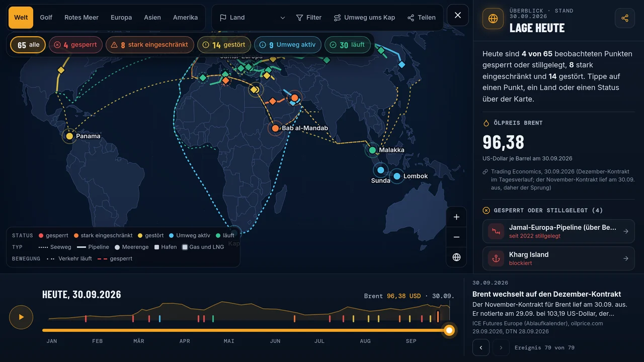This screenshot has height=362, width=644.
Task: Open the Filter funnel button
Action: 309,18
